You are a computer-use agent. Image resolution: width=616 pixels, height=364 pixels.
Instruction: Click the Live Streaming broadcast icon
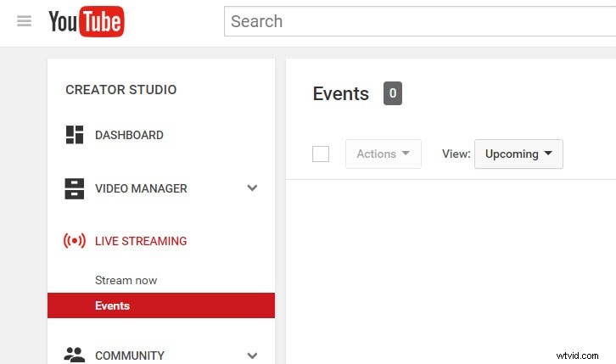tap(75, 241)
